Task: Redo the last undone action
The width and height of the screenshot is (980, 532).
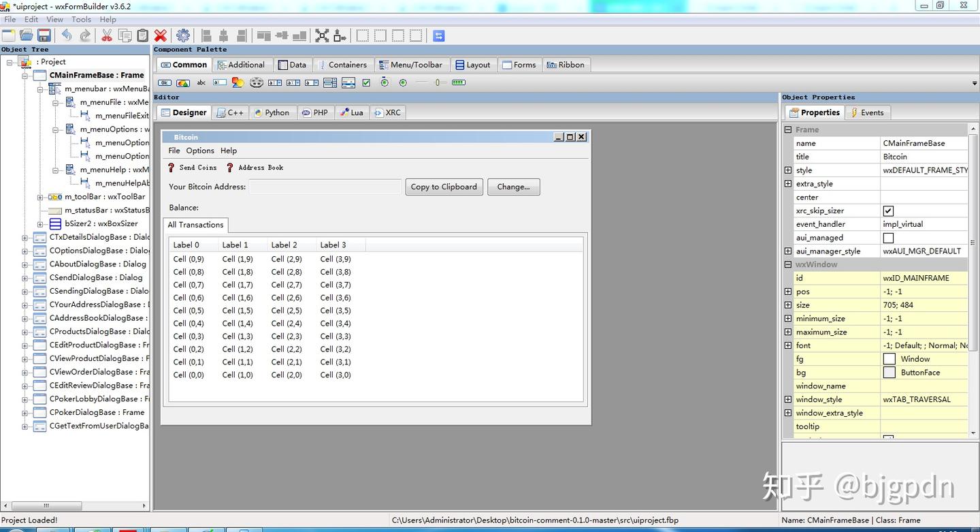Action: [x=85, y=35]
